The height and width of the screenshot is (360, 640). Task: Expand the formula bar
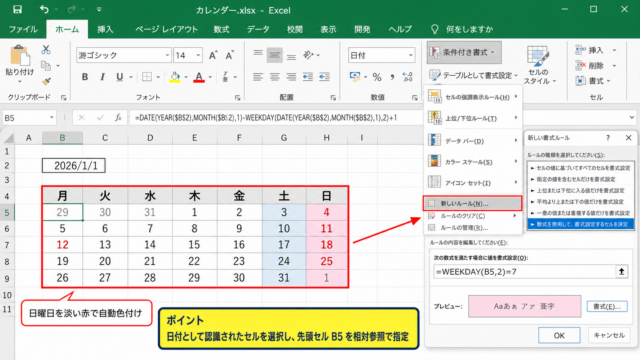coord(631,118)
